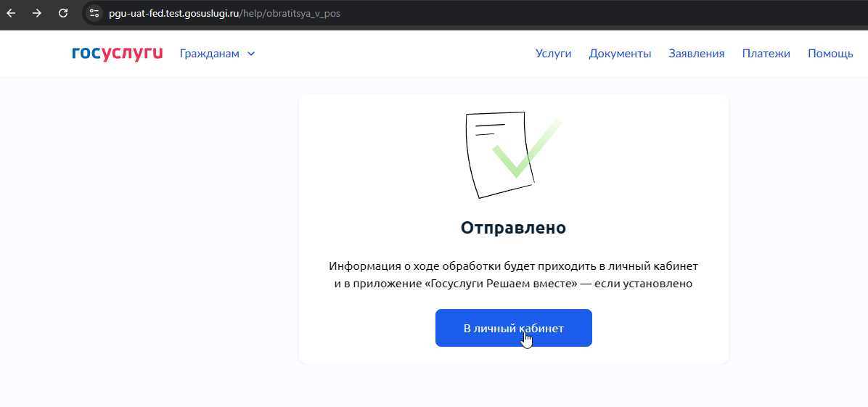Image resolution: width=868 pixels, height=407 pixels.
Task: Reload the page with the refresh icon
Action: coord(63,13)
